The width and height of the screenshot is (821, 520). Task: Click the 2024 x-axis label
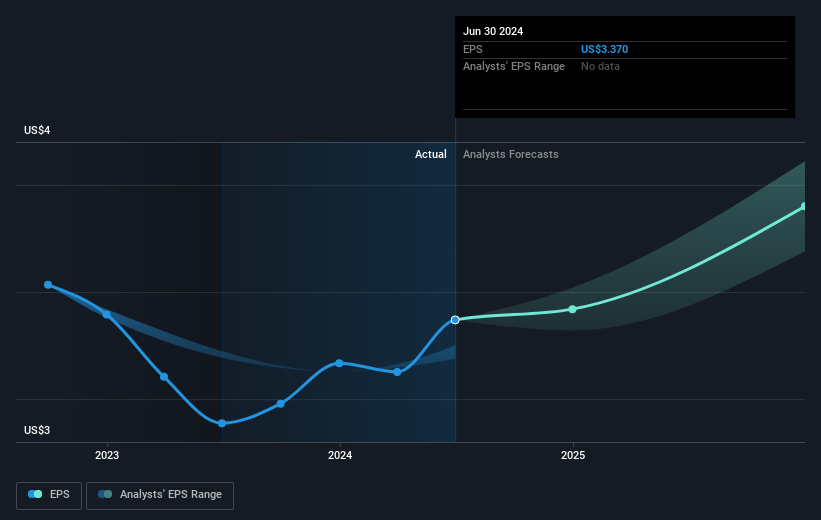coord(340,455)
